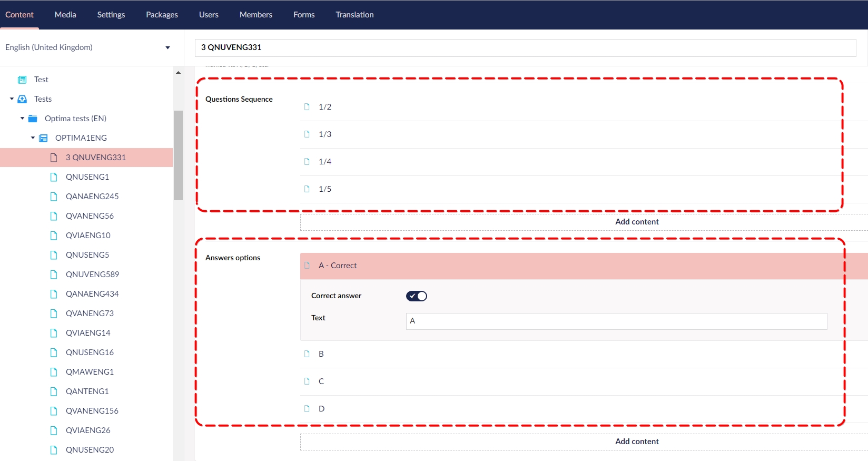
Task: Click the document icon beside 1/2 item
Action: point(307,107)
